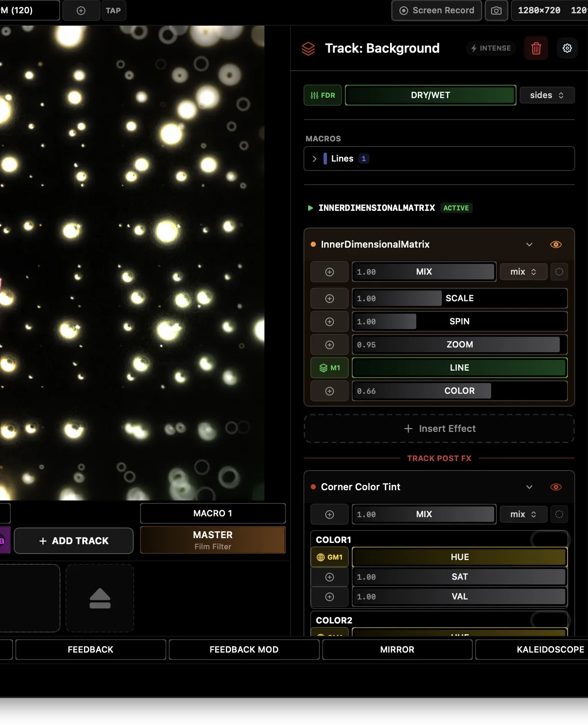The width and height of the screenshot is (588, 725).
Task: Toggle the COLOR2 switch
Action: [550, 620]
